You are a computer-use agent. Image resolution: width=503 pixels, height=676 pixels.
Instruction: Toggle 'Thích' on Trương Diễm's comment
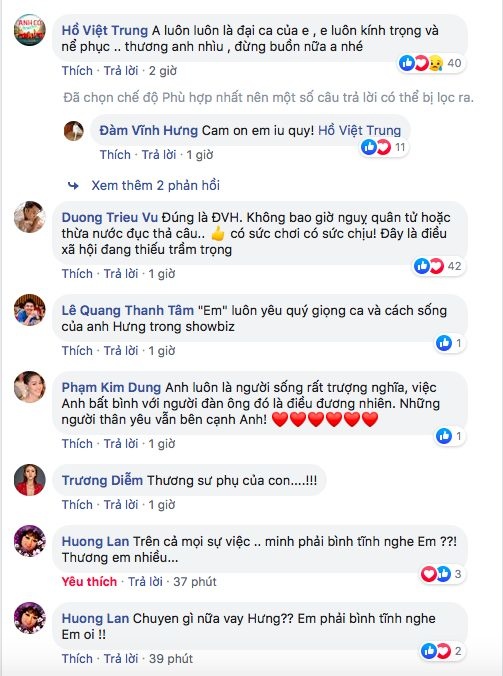point(77,504)
